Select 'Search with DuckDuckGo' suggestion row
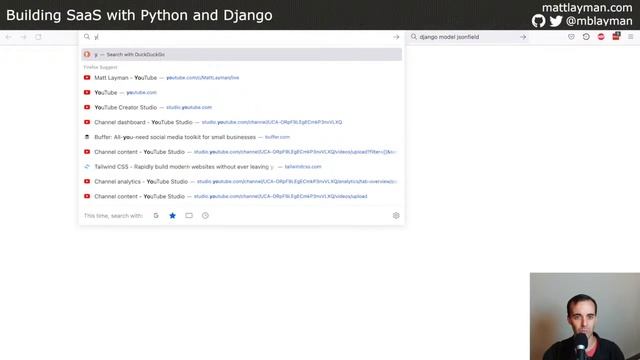The width and height of the screenshot is (640, 360). point(241,54)
